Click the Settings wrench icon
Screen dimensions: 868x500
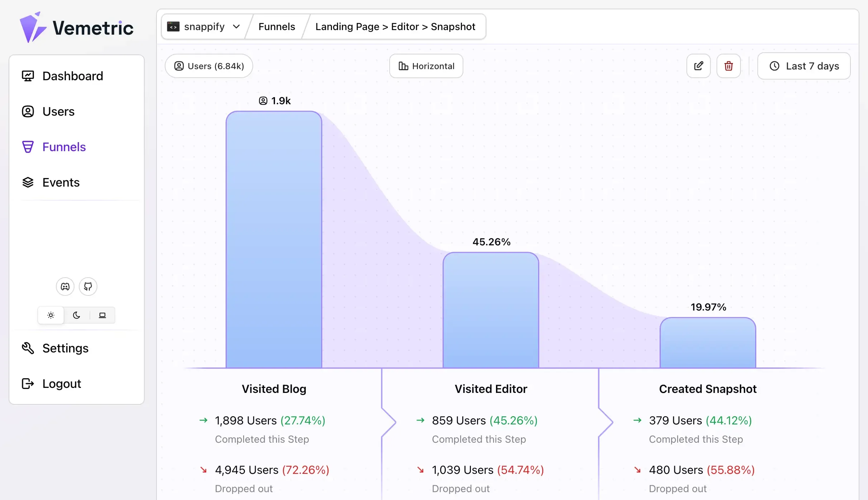click(28, 348)
